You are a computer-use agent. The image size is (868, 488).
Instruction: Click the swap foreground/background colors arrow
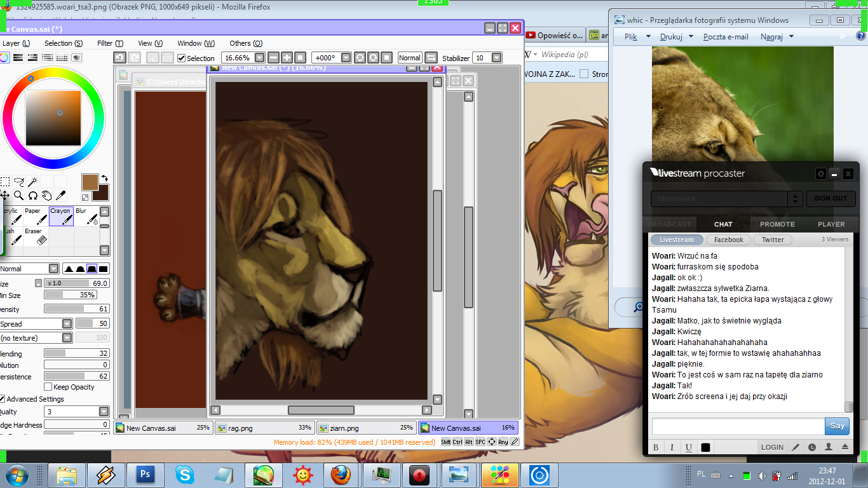coord(104,179)
